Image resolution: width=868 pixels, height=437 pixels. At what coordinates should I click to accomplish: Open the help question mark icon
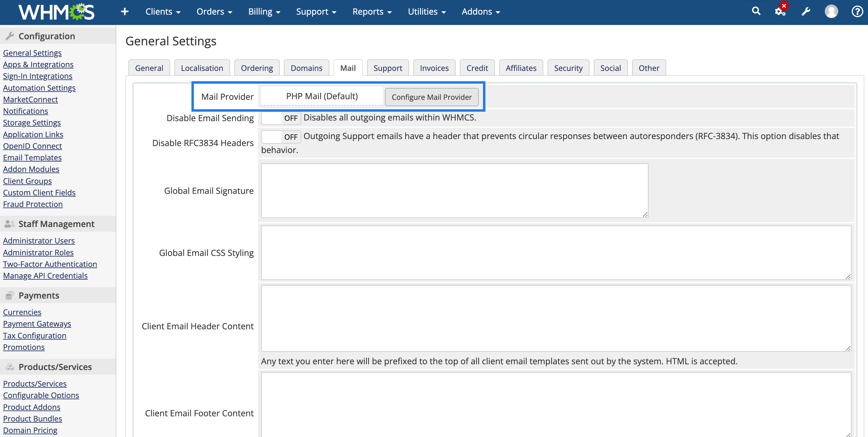click(x=857, y=12)
